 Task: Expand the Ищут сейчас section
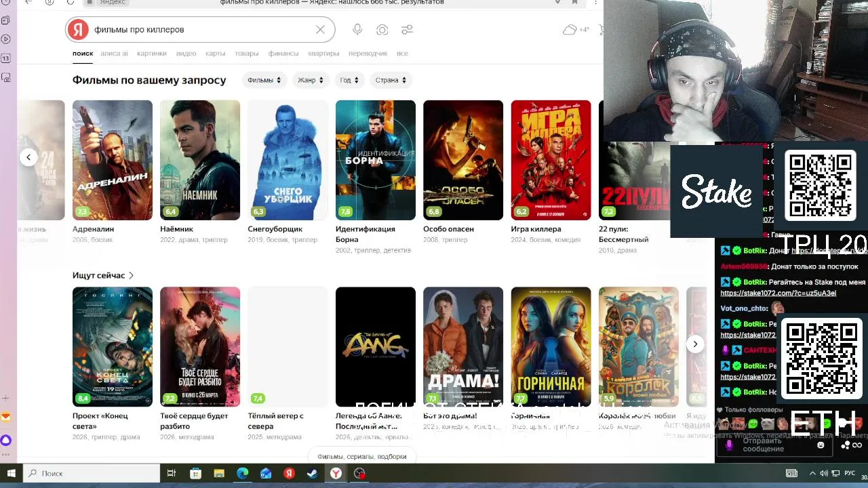[103, 275]
